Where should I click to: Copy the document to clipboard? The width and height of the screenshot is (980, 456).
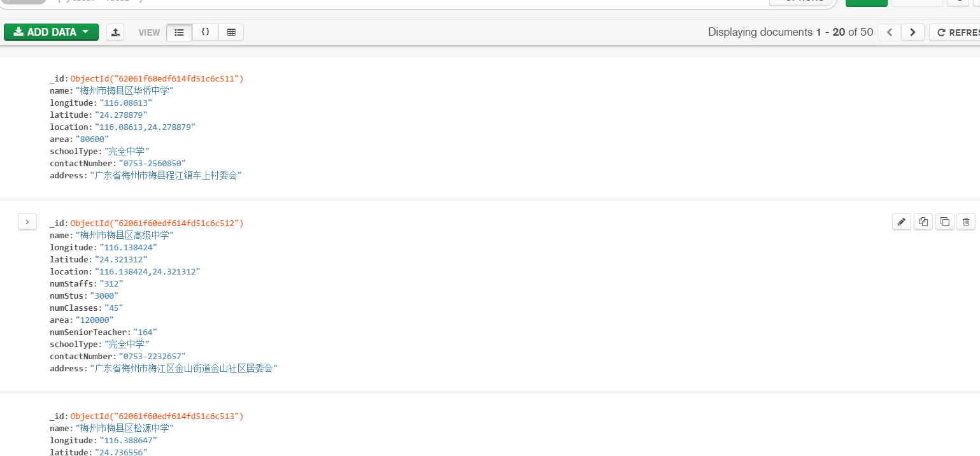[x=923, y=222]
